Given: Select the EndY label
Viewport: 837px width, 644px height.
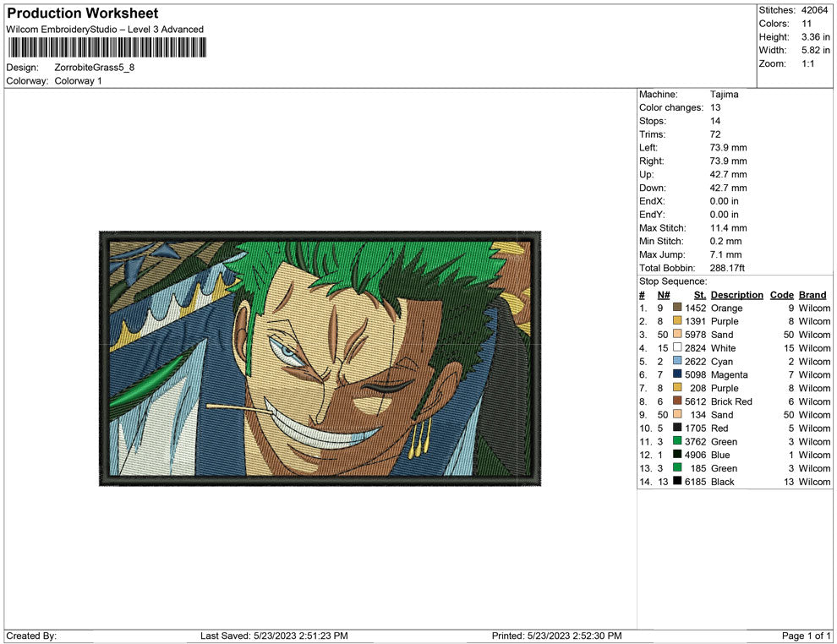Looking at the screenshot, I should pyautogui.click(x=652, y=214).
